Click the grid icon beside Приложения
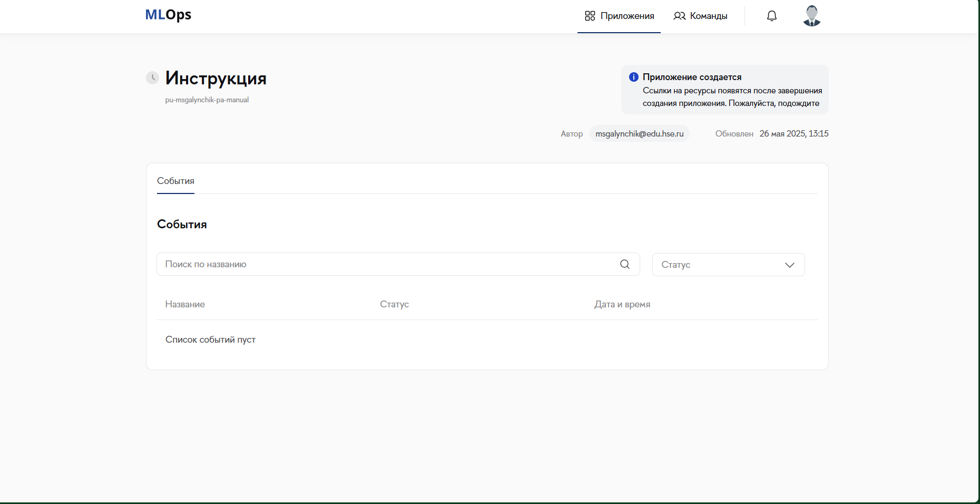The width and height of the screenshot is (980, 504). pyautogui.click(x=590, y=16)
